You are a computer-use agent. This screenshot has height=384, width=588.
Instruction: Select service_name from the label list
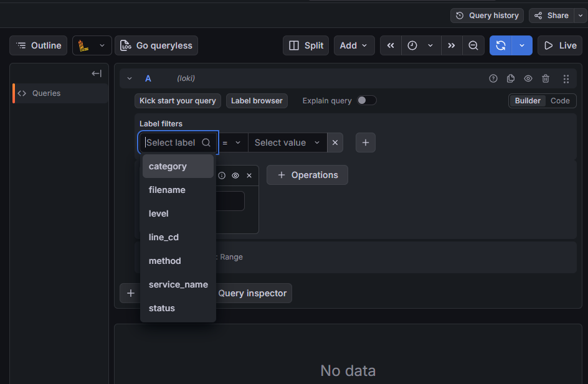pyautogui.click(x=178, y=284)
